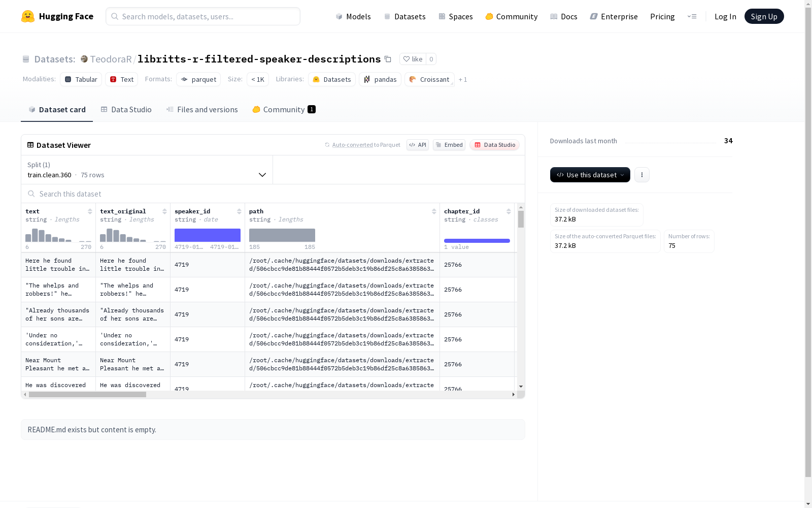The width and height of the screenshot is (812, 508).
Task: Click the TeodoraR avatar icon
Action: (84, 59)
